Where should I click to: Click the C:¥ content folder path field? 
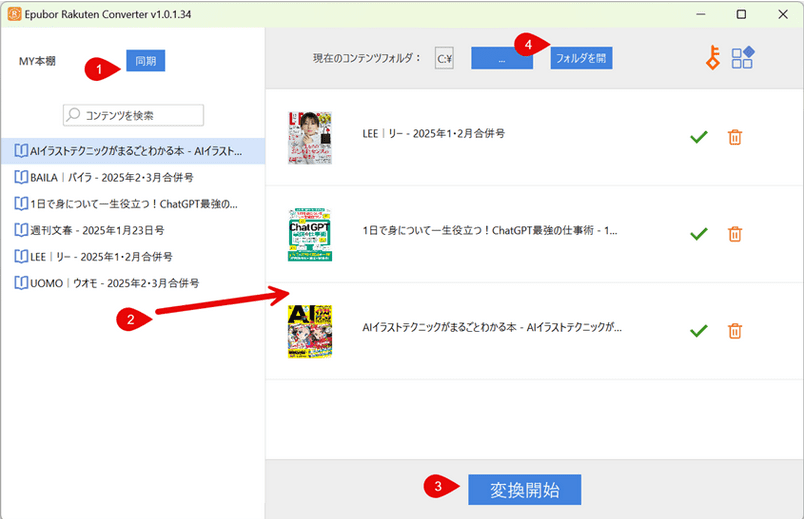click(x=444, y=58)
